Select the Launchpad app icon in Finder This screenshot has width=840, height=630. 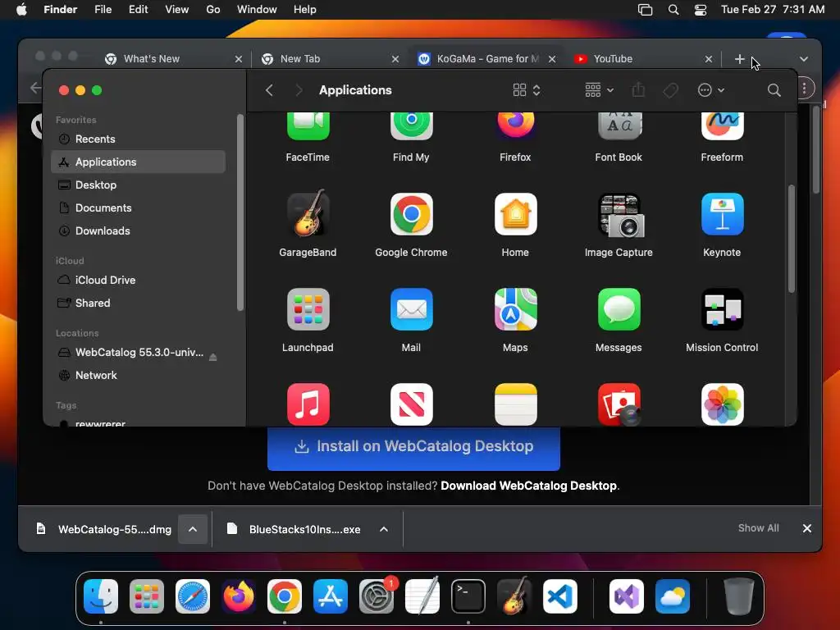(x=308, y=309)
